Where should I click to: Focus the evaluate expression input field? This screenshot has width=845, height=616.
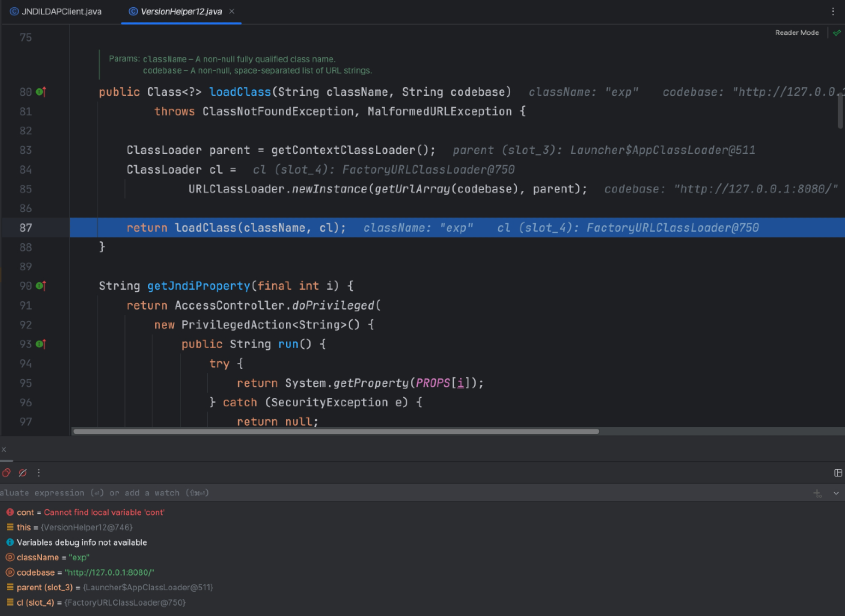402,493
